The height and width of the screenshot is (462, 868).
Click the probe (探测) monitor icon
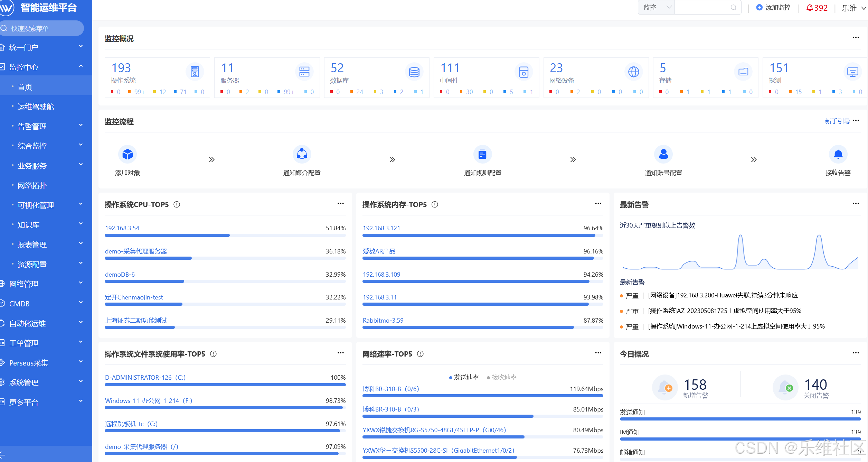pyautogui.click(x=853, y=72)
